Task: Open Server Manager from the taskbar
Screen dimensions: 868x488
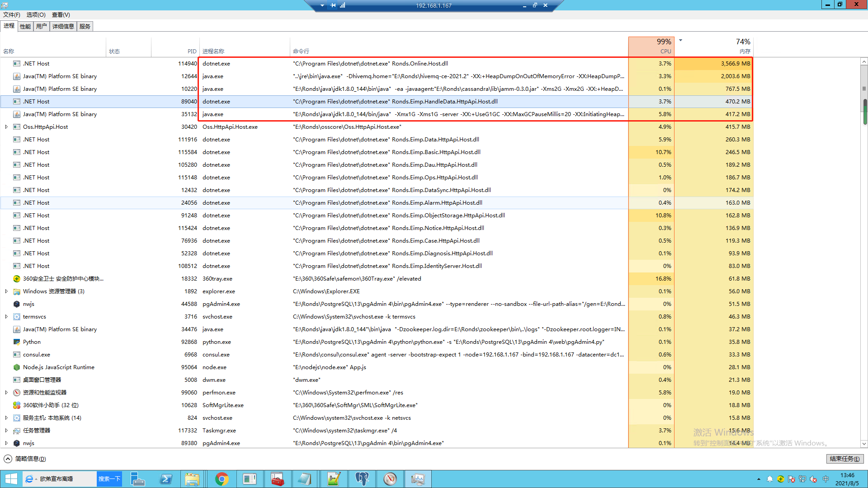Action: (x=137, y=479)
